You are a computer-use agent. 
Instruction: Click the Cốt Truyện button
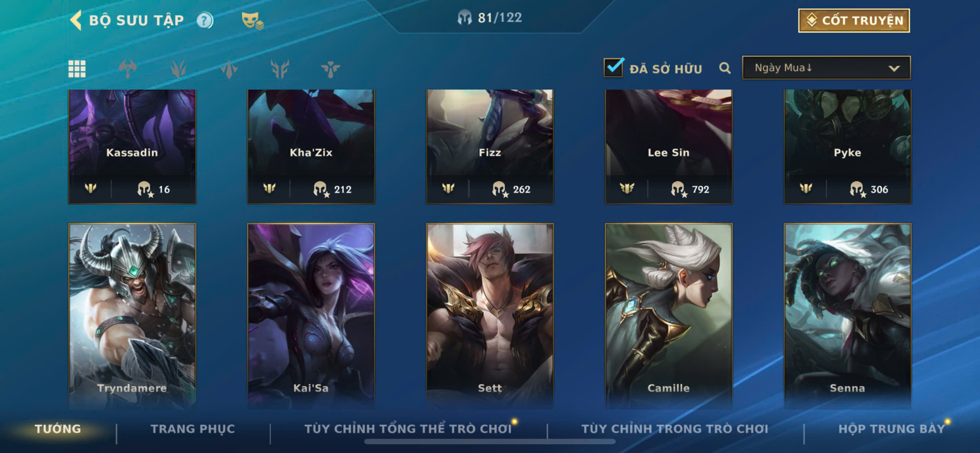tap(854, 20)
